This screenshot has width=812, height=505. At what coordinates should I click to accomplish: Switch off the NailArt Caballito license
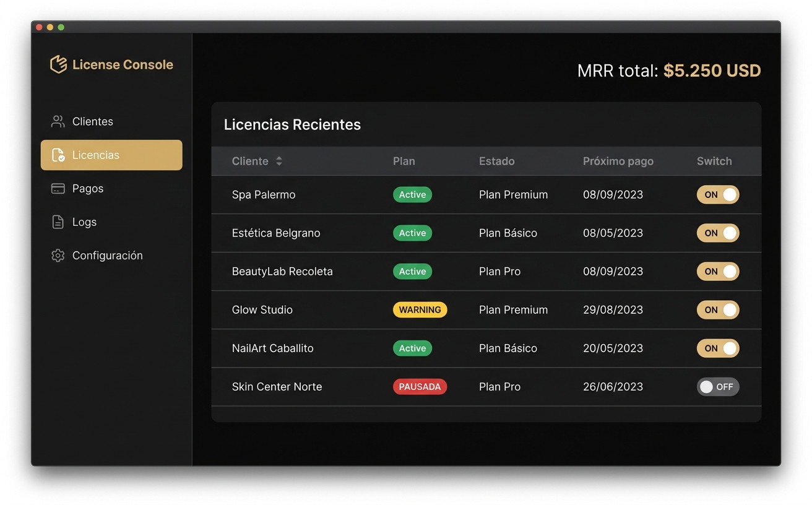[x=718, y=348]
